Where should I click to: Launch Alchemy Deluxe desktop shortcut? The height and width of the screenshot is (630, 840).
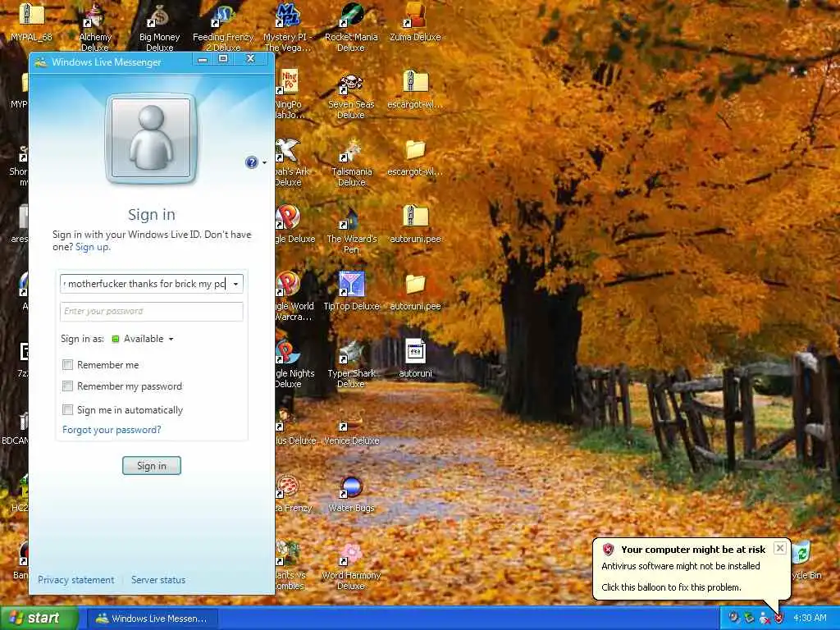coord(95,16)
